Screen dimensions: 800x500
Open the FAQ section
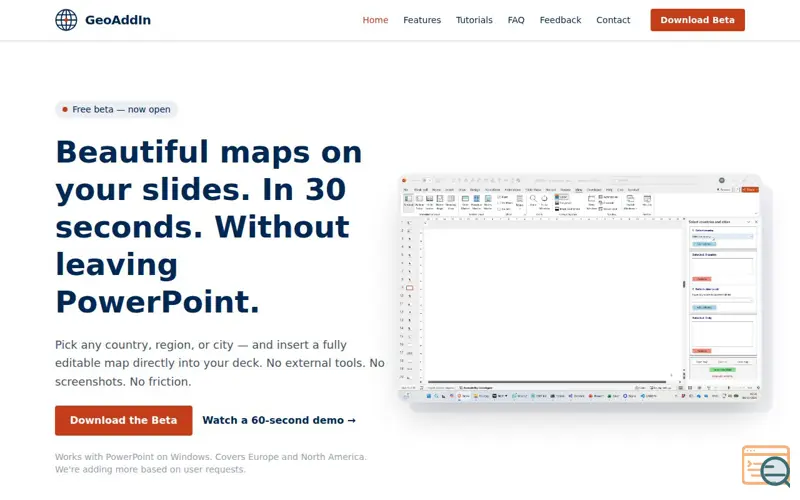pyautogui.click(x=516, y=20)
